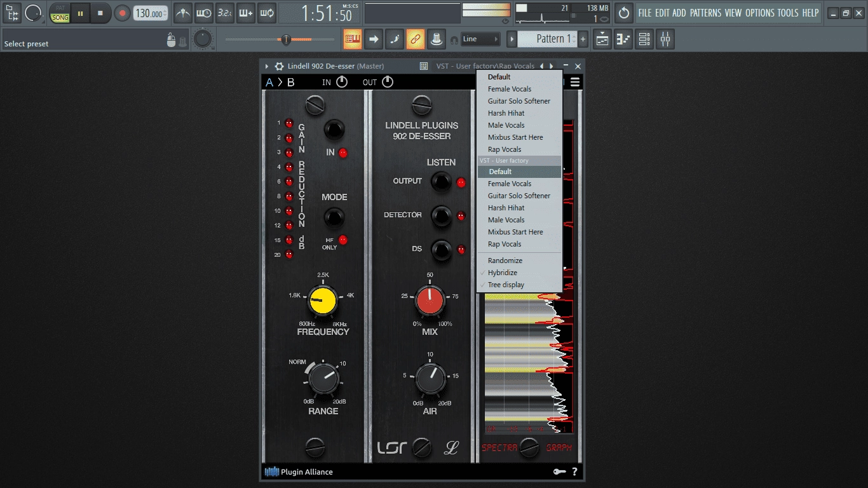Click the countdown before recording 3.2.1 icon

point(225,13)
